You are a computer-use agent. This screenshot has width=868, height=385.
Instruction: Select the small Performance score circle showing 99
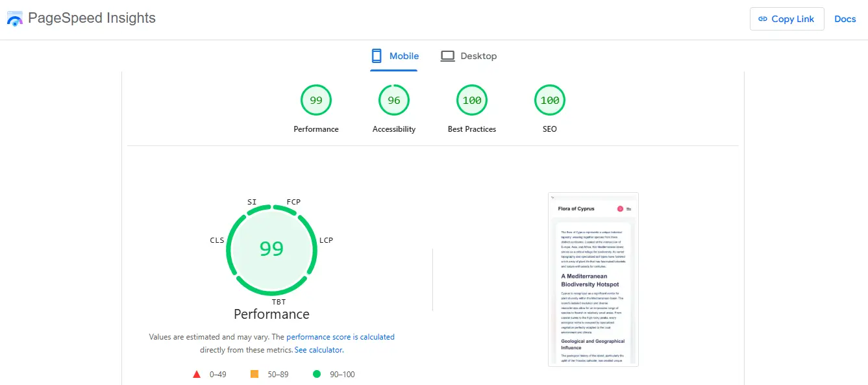(316, 101)
